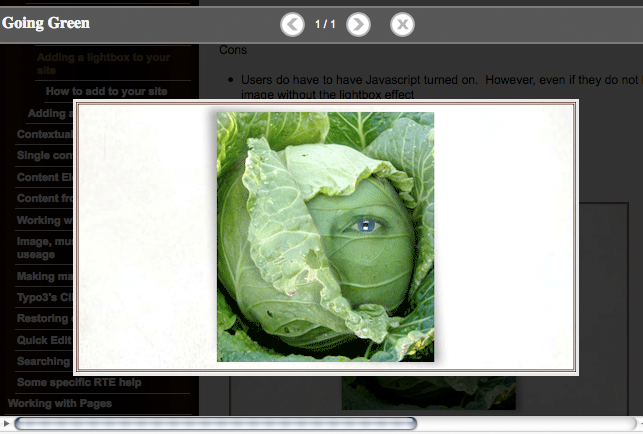Open the 'Typo3's Cl...' sidebar entry

43,298
